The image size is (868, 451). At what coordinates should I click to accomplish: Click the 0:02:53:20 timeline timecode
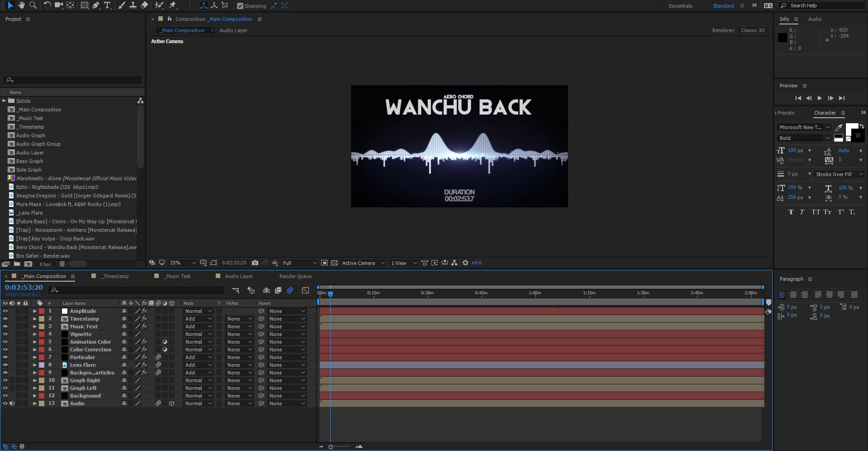(24, 287)
